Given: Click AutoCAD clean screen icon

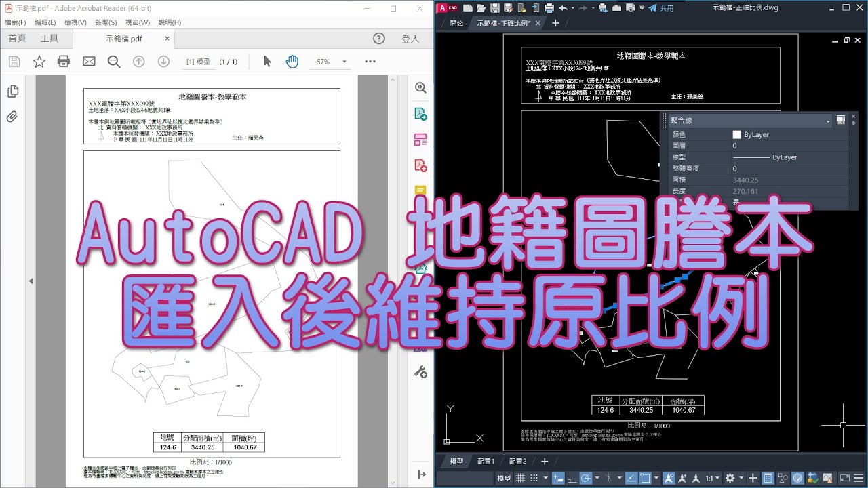Looking at the screenshot, I should click(845, 478).
